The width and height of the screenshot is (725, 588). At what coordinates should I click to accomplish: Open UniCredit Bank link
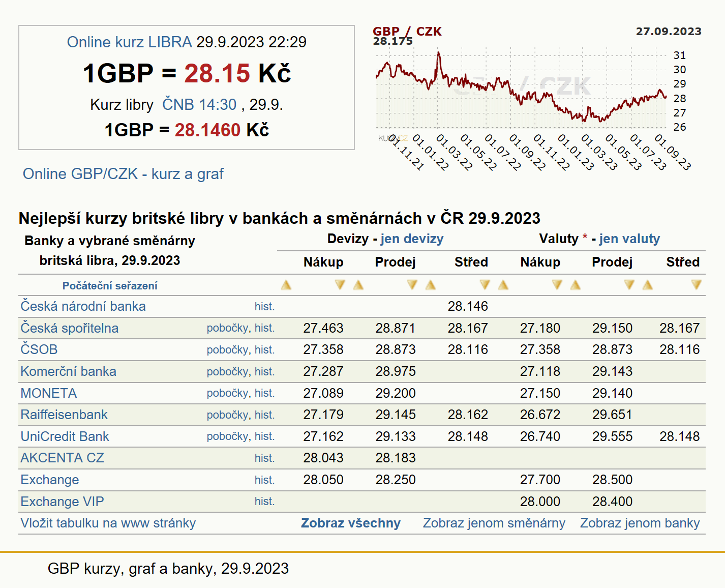(x=65, y=436)
